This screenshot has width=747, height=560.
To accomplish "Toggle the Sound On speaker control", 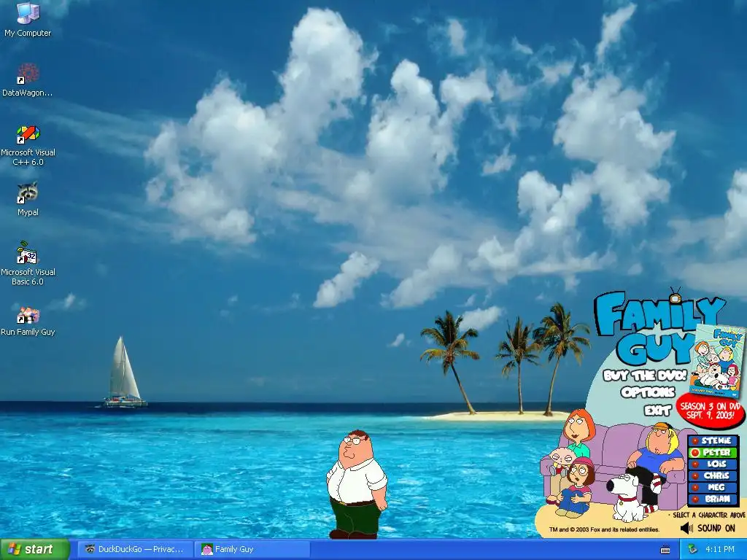I will tap(708, 528).
